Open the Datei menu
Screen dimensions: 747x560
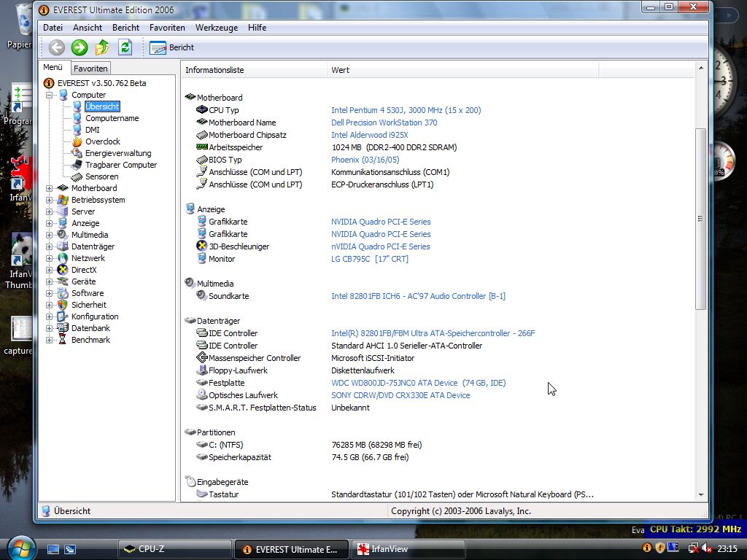pos(53,28)
